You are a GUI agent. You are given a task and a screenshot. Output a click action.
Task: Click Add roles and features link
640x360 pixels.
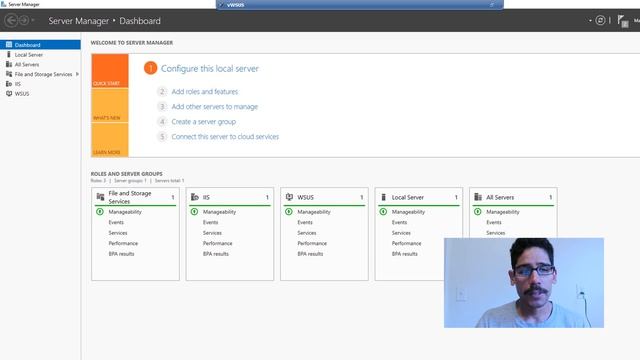204,91
